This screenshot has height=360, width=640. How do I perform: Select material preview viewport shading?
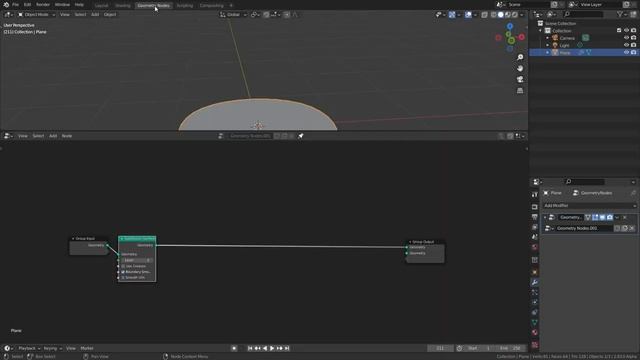(x=508, y=15)
